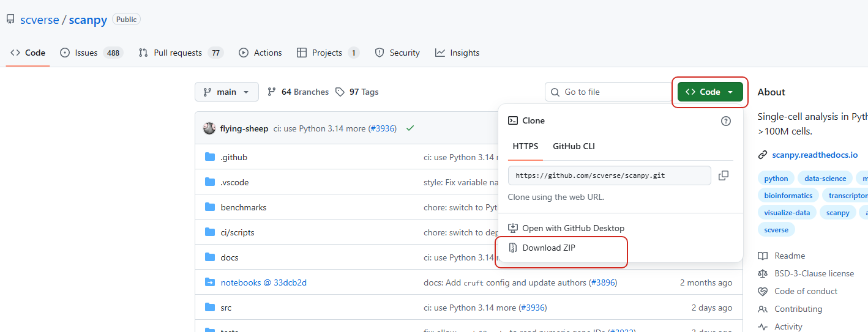
Task: Open the Insights tab
Action: tap(457, 53)
